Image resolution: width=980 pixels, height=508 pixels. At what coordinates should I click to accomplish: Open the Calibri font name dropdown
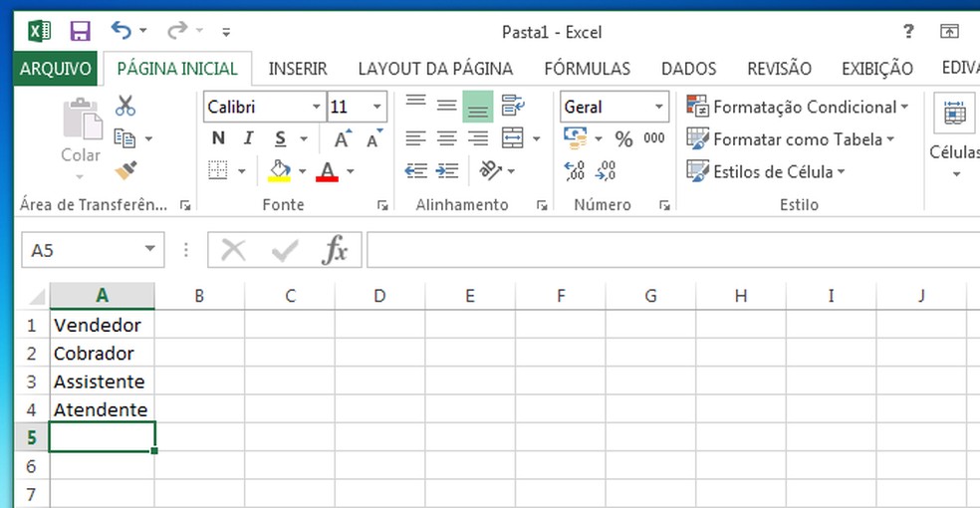tap(316, 107)
